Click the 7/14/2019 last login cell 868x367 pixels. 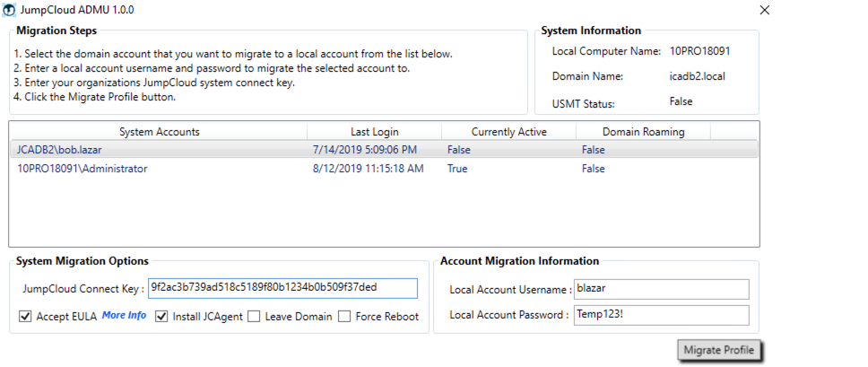point(364,150)
